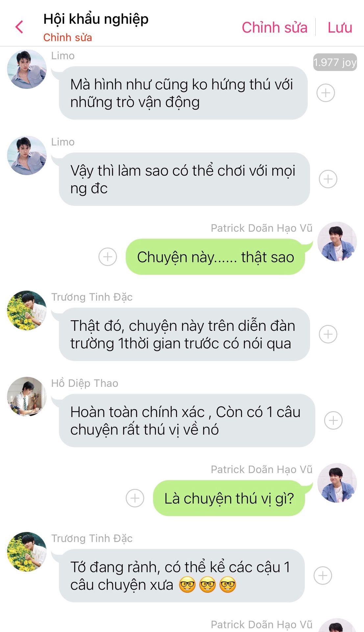Viewport: 364px width, 632px height.
Task: Open Patrick Doãn Hạo Vũ's avatar by first green bubble
Action: pos(337,242)
